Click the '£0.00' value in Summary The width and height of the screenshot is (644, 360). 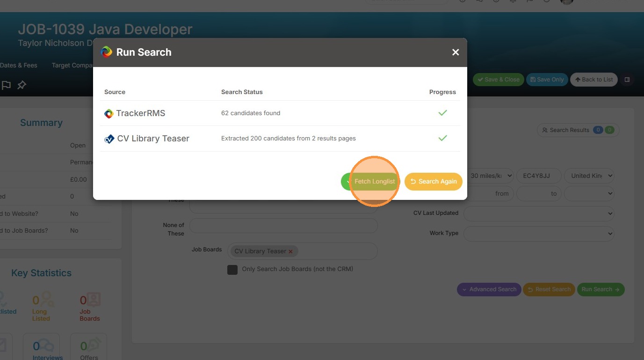(x=79, y=179)
